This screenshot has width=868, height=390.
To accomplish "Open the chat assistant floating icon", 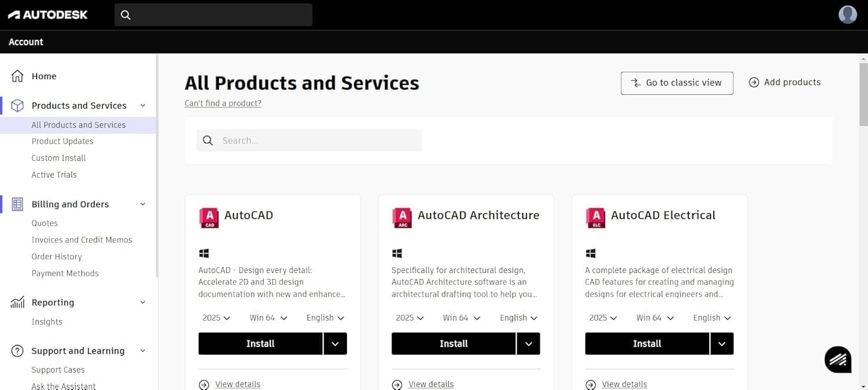I will (x=838, y=359).
